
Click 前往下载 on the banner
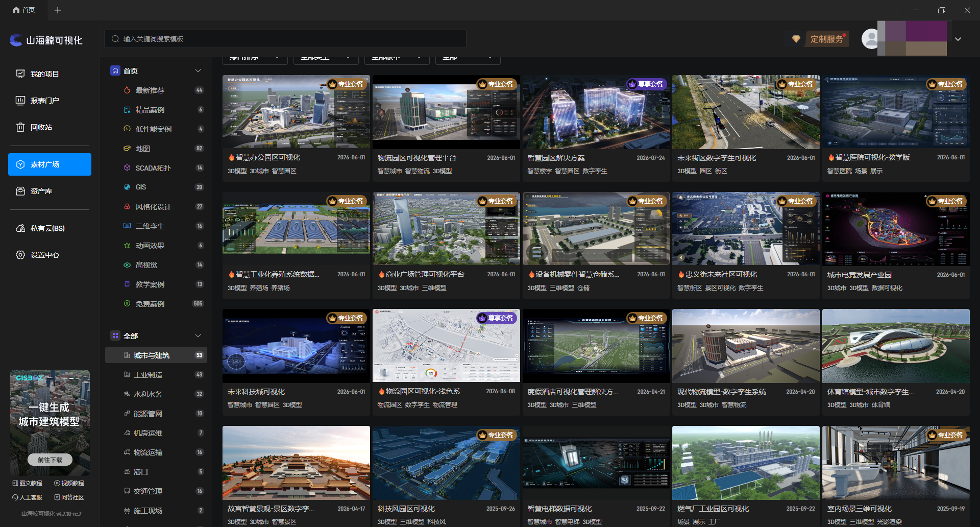point(50,460)
